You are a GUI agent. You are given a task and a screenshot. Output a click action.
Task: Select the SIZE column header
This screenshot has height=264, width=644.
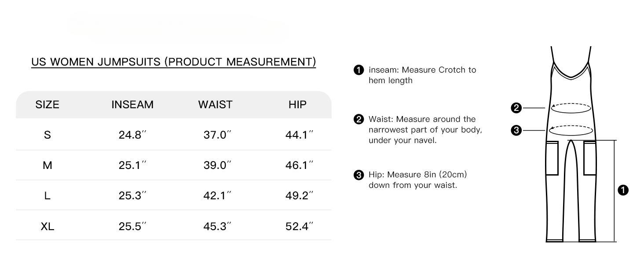pos(47,105)
